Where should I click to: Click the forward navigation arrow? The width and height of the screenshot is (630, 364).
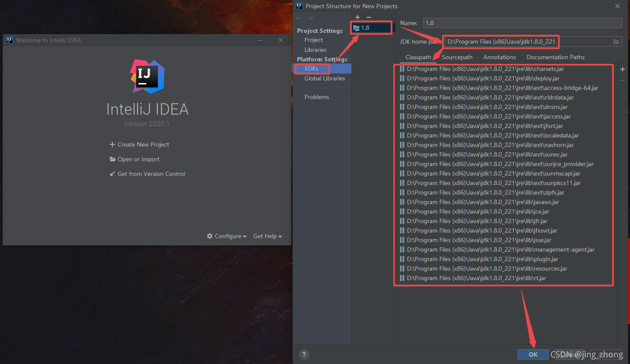pos(310,18)
